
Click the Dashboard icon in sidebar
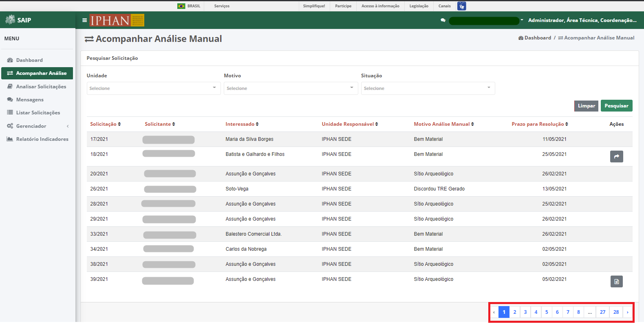(x=10, y=60)
